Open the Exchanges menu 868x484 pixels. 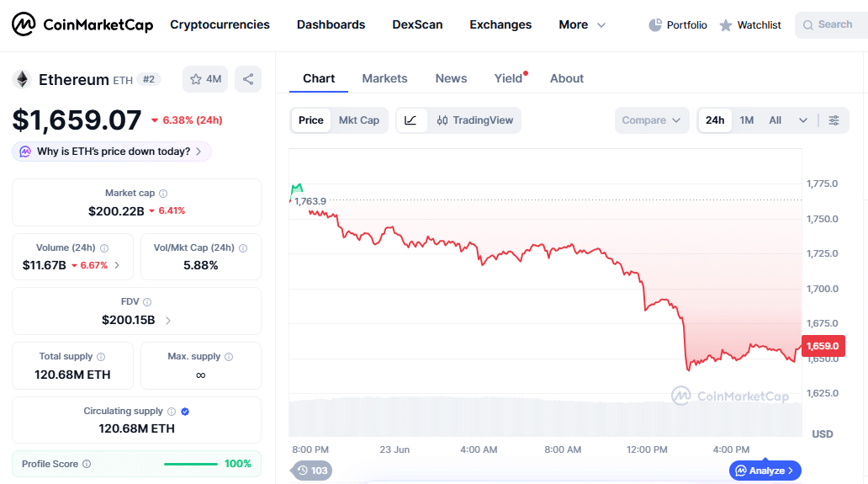[500, 25]
